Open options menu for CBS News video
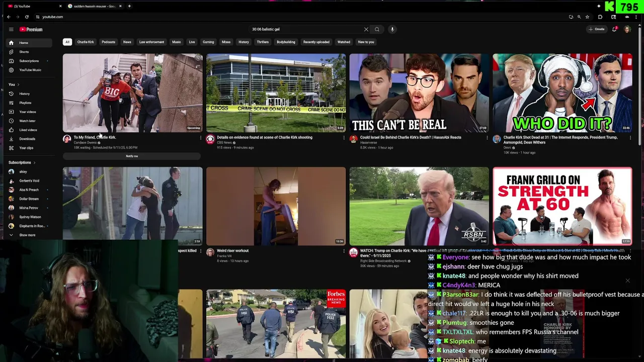 click(344, 138)
